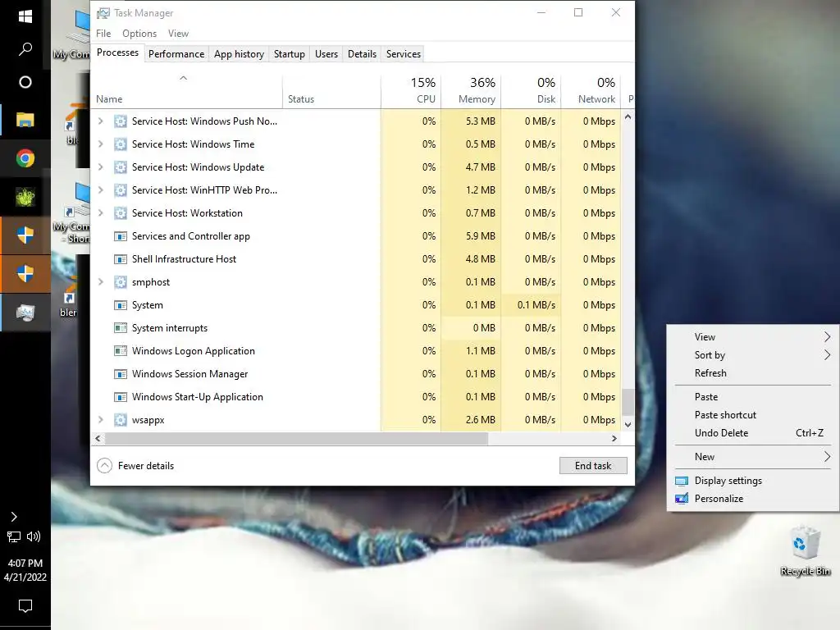The image size is (840, 630).
Task: Select the Service Host: Windows Update gear icon
Action: pos(121,167)
